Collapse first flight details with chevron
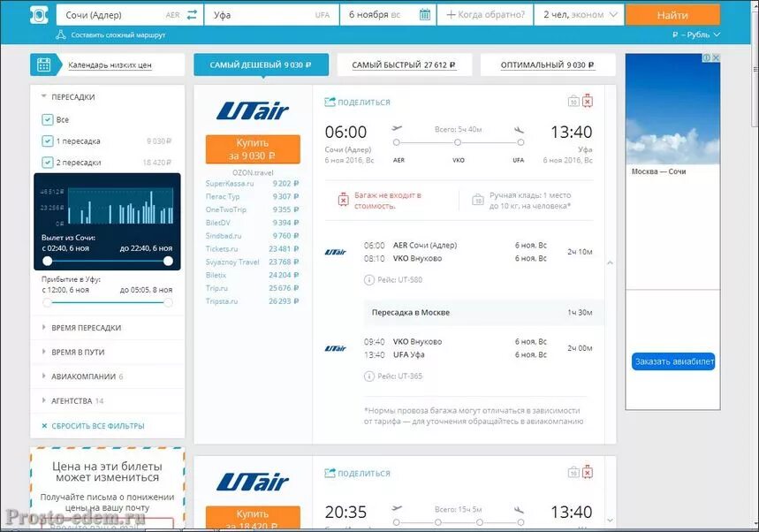The image size is (759, 532). [610, 262]
